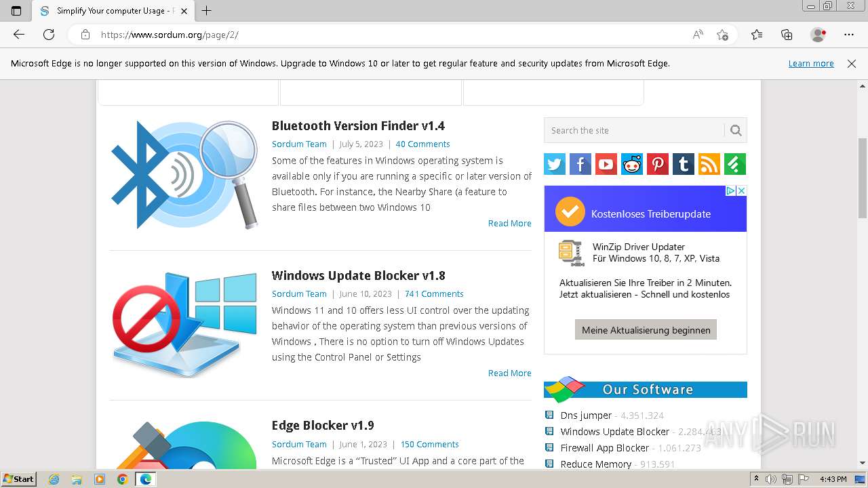Image resolution: width=868 pixels, height=488 pixels.
Task: Open the Pinterest social icon
Action: pos(658,164)
